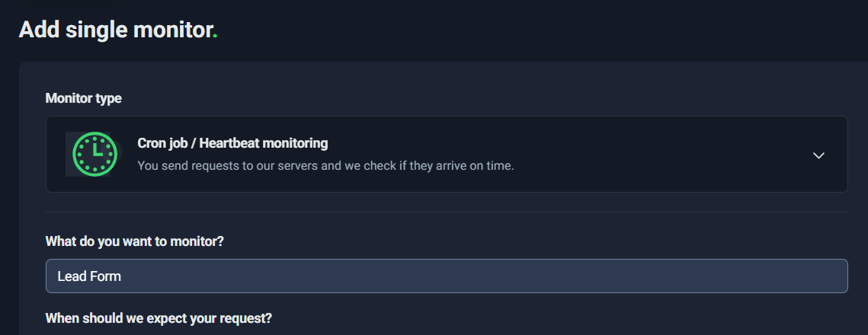868x335 pixels.
Task: Select the Cron job / Heartbeat monitoring title
Action: [x=232, y=142]
